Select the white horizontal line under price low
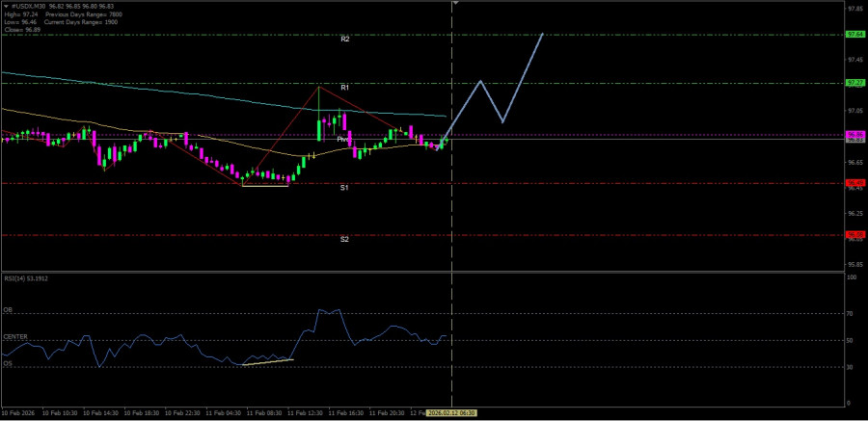The image size is (868, 421). pyautogui.click(x=264, y=185)
